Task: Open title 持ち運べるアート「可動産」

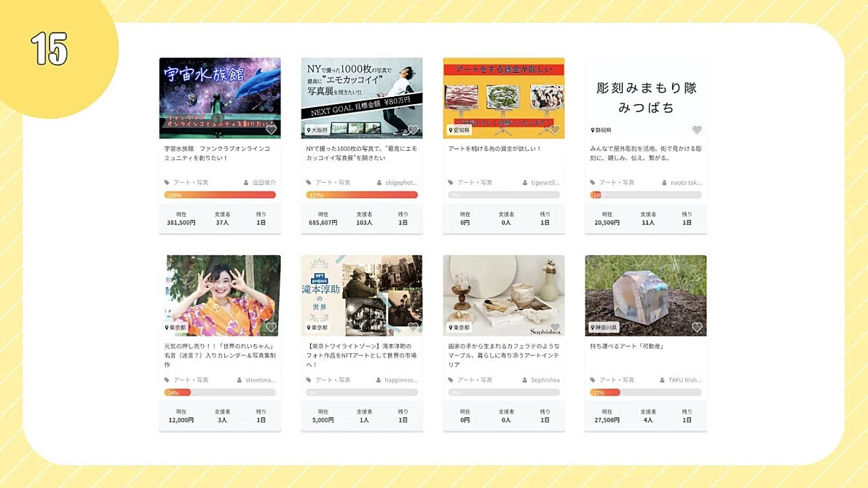Action: click(x=627, y=346)
